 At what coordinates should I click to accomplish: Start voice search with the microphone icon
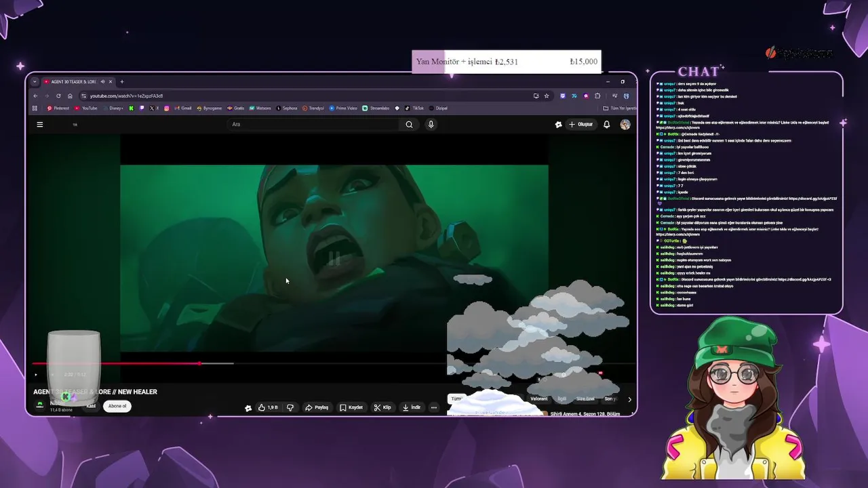pyautogui.click(x=431, y=125)
